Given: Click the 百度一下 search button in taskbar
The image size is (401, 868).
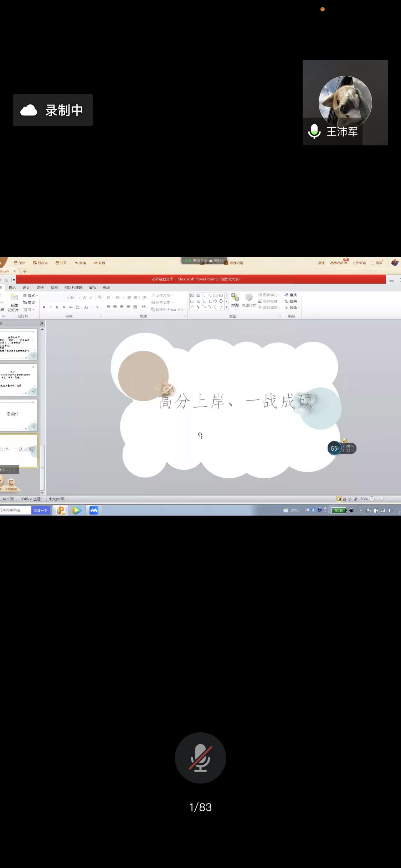Looking at the screenshot, I should tap(41, 510).
